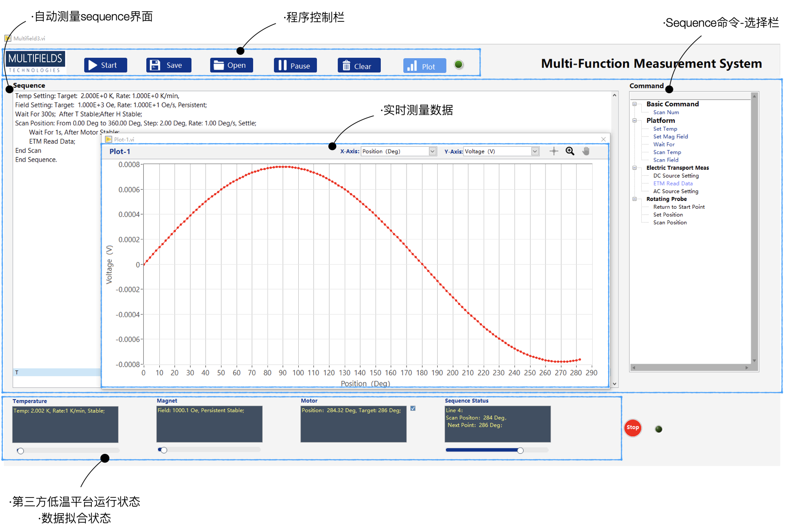Select the ETM Read Data command
The width and height of the screenshot is (788, 532).
[x=673, y=183]
